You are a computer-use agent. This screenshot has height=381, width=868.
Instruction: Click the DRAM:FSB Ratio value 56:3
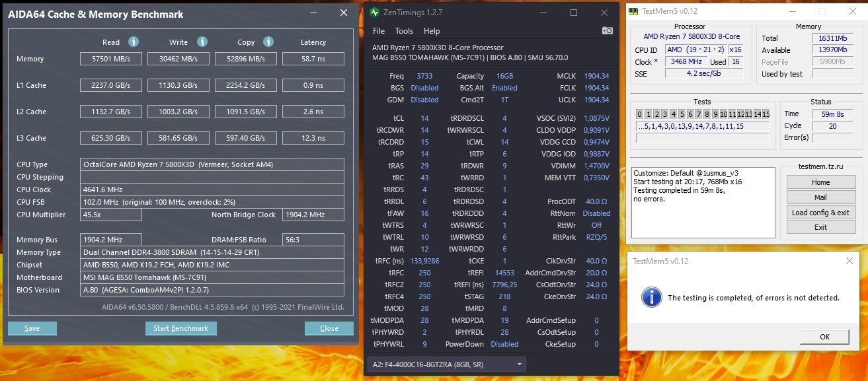tap(313, 240)
